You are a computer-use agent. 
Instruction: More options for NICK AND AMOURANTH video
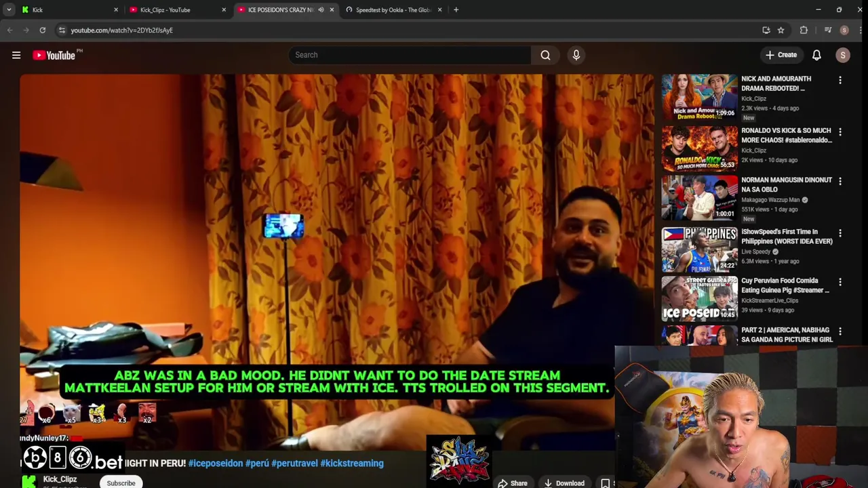(x=840, y=81)
